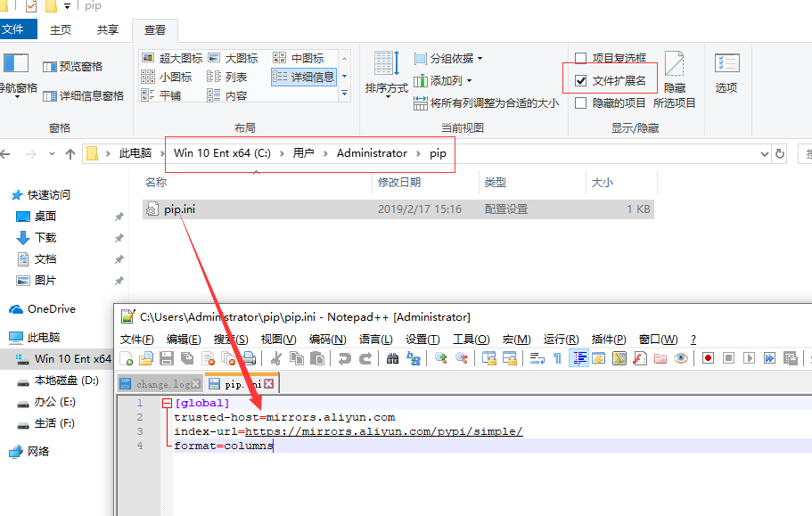Click Undo arrow in Notepad++ toolbar
Screen dimensions: 812x516
[344, 358]
